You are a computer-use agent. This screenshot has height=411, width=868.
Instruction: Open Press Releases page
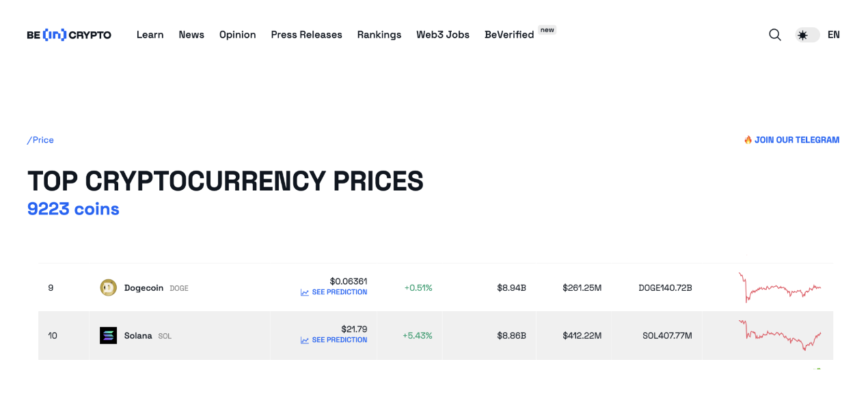click(x=306, y=35)
